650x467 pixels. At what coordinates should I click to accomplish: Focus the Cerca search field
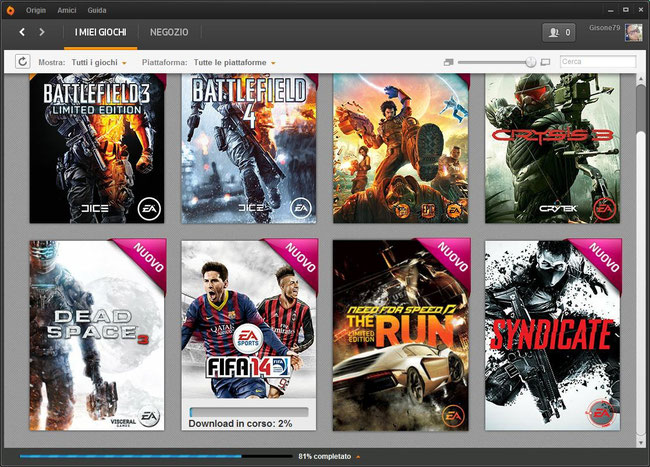598,61
